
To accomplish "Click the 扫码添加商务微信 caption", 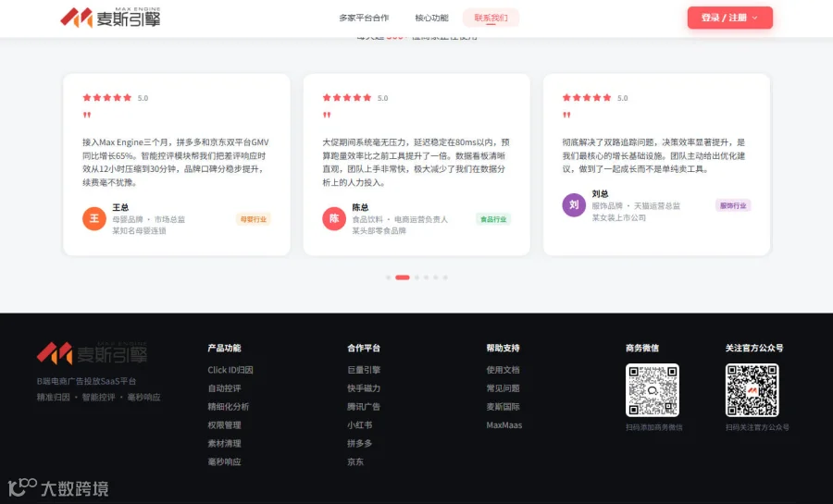I will pos(654,427).
